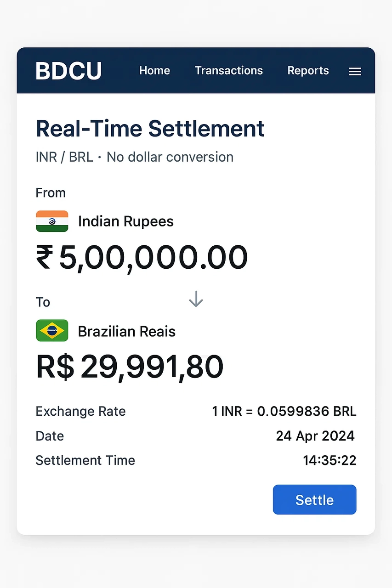Viewport: 392px width, 588px height.
Task: Open the Reports menu item
Action: [308, 70]
